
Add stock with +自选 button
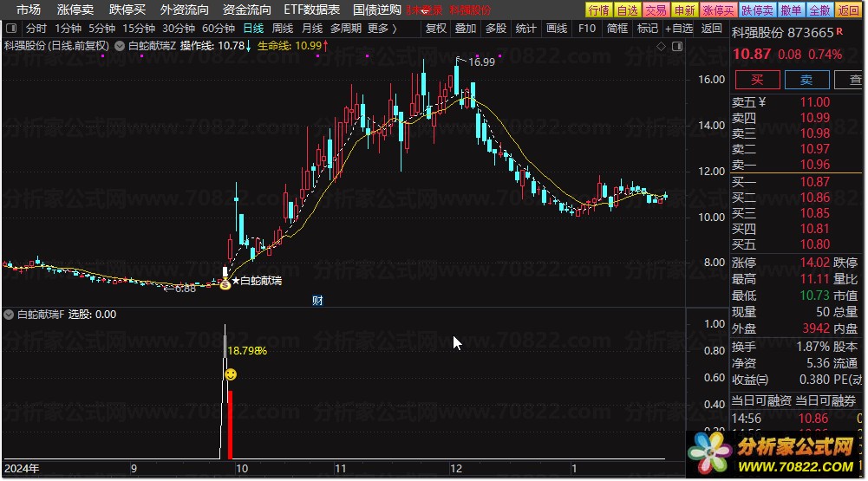point(679,29)
